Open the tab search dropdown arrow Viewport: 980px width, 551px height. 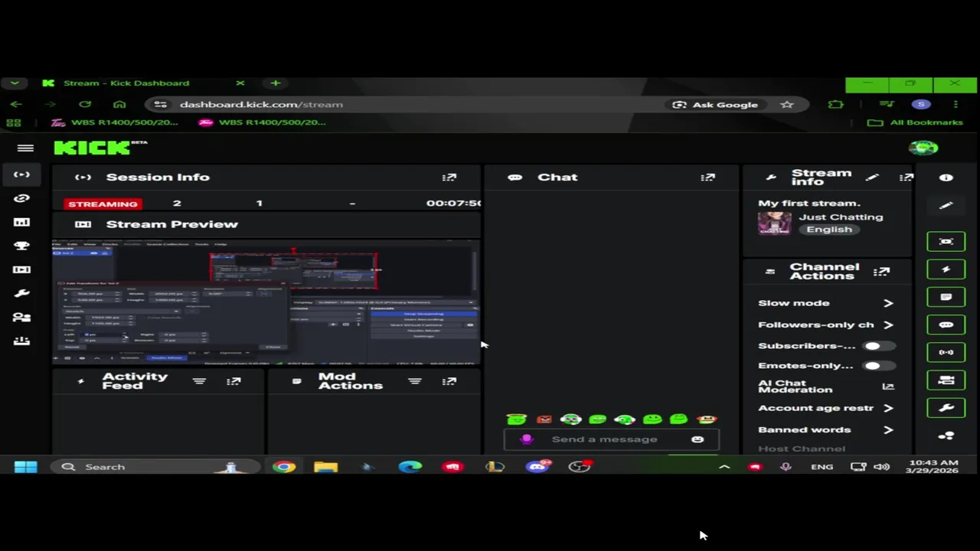pos(15,83)
